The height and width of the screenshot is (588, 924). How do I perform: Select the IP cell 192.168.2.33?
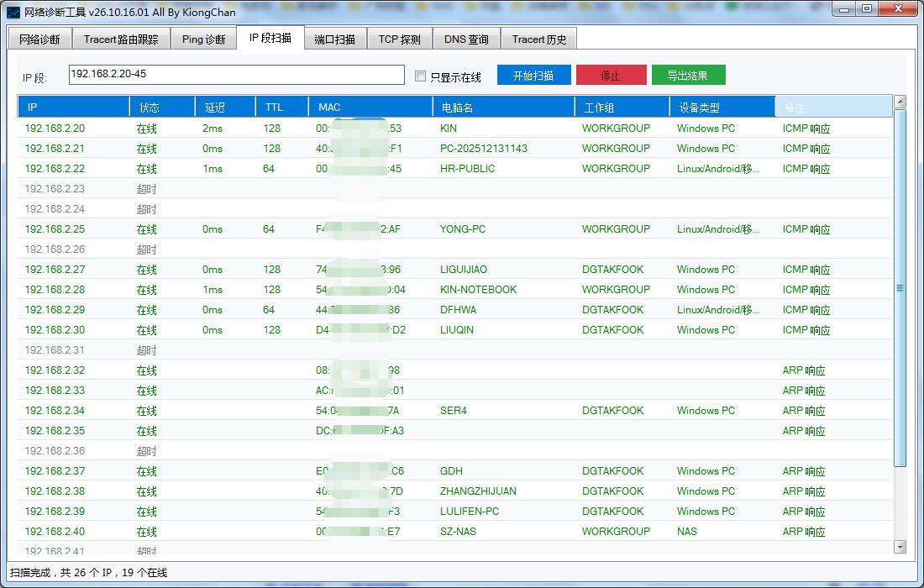coord(55,390)
